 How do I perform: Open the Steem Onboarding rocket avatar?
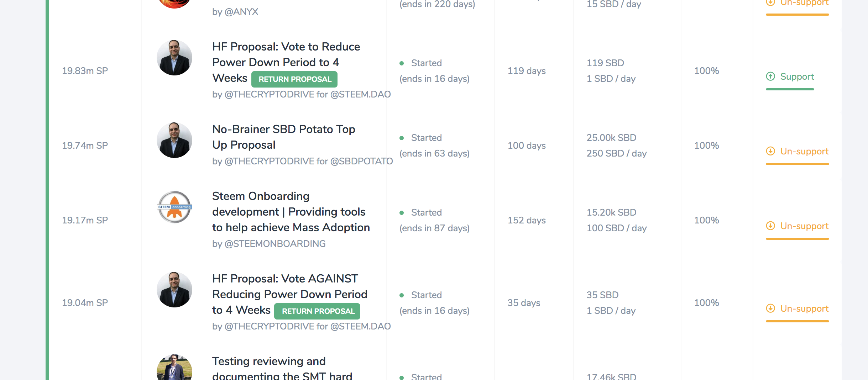174,207
